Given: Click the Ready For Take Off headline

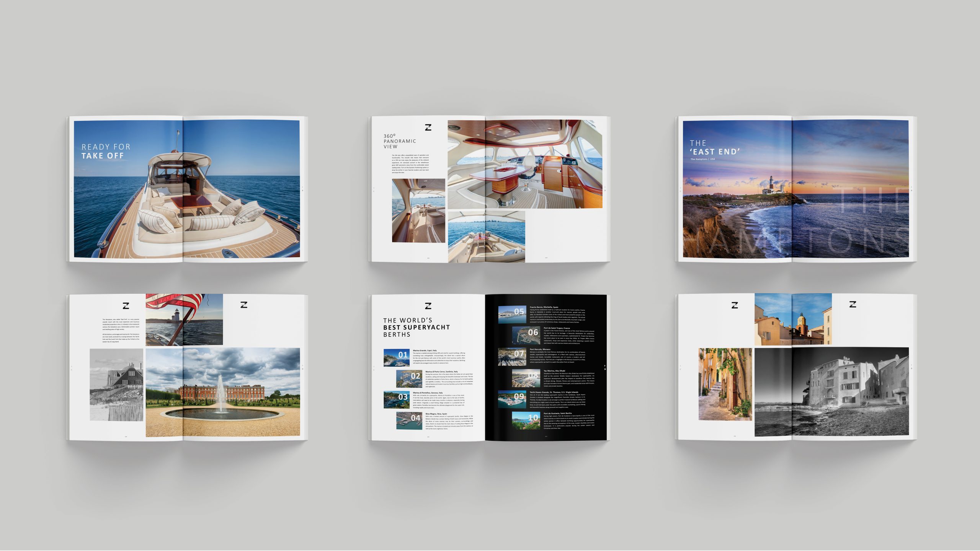Looking at the screenshot, I should tap(106, 152).
